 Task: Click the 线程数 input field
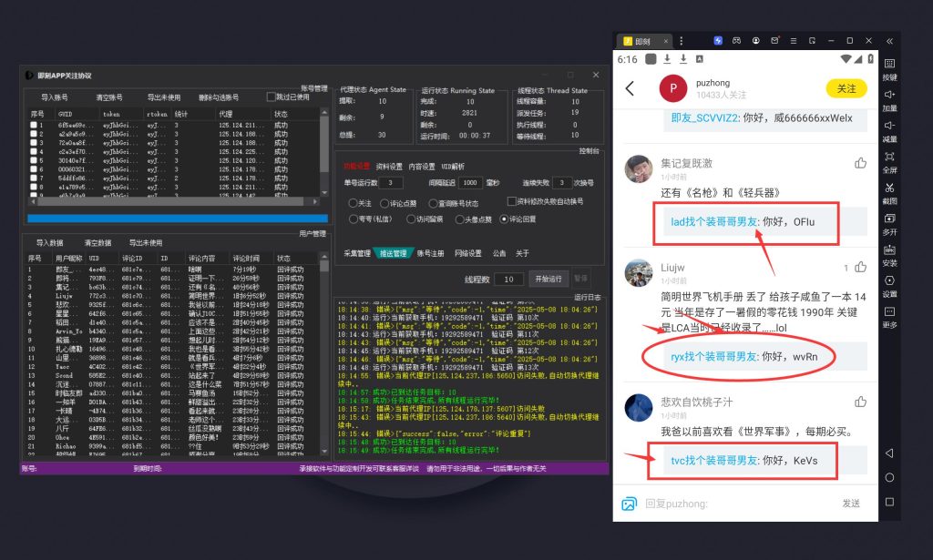point(508,279)
